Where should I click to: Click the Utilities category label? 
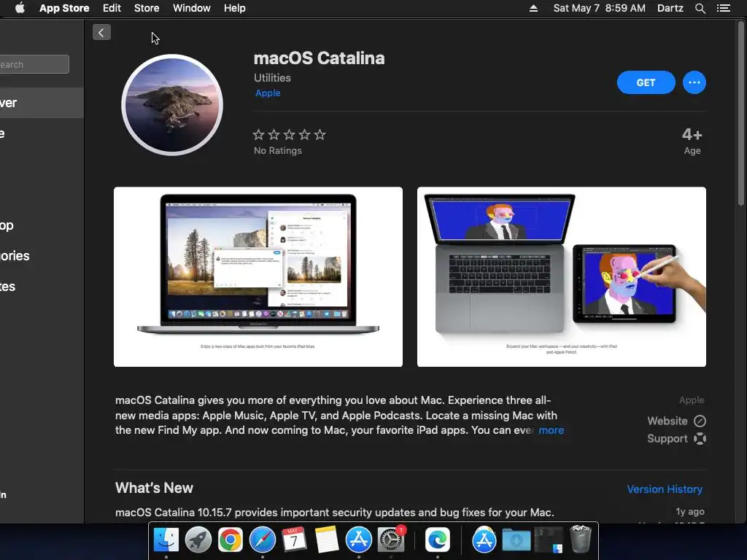pos(272,77)
